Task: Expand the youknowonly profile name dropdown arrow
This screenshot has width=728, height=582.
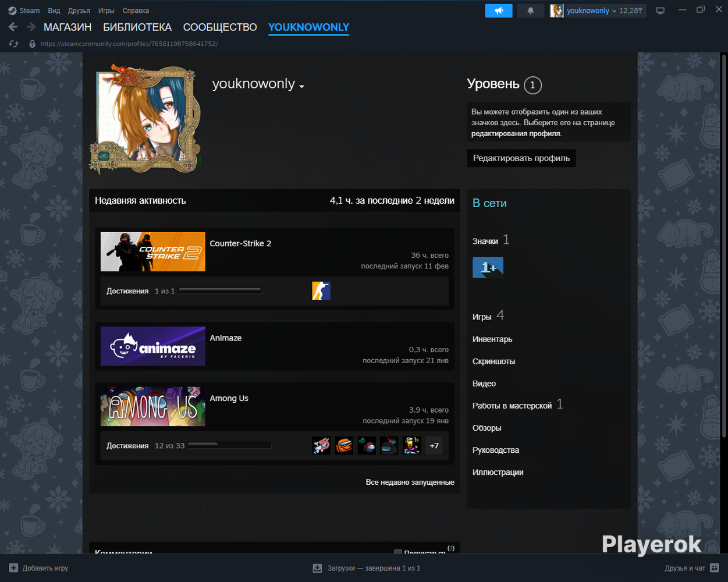Action: coord(301,87)
